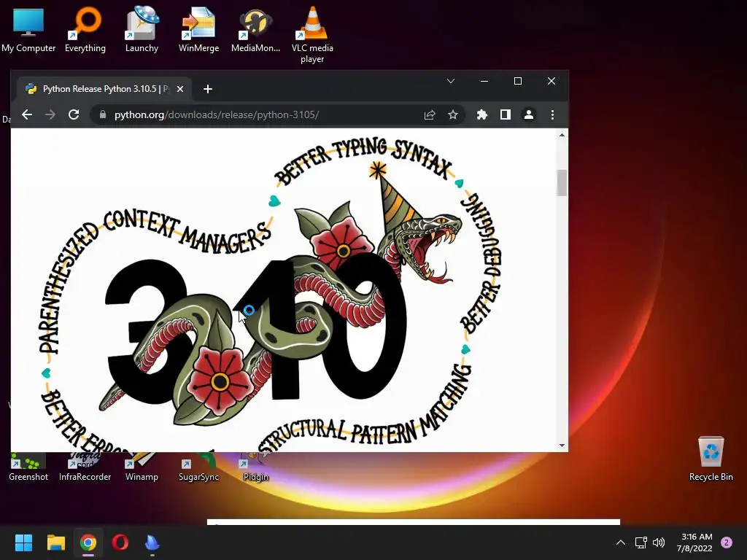The image size is (747, 560).
Task: Open network status tray icon
Action: pos(640,542)
